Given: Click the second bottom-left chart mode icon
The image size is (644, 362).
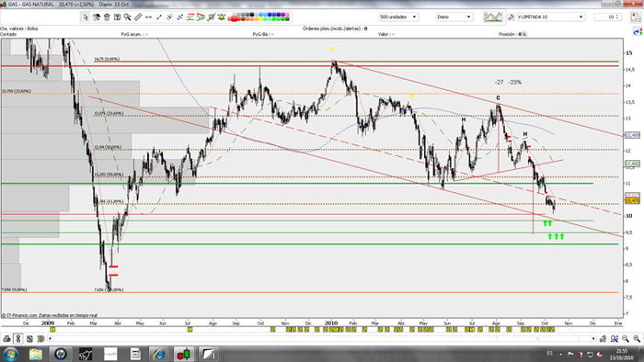Looking at the screenshot, I should point(18,339).
